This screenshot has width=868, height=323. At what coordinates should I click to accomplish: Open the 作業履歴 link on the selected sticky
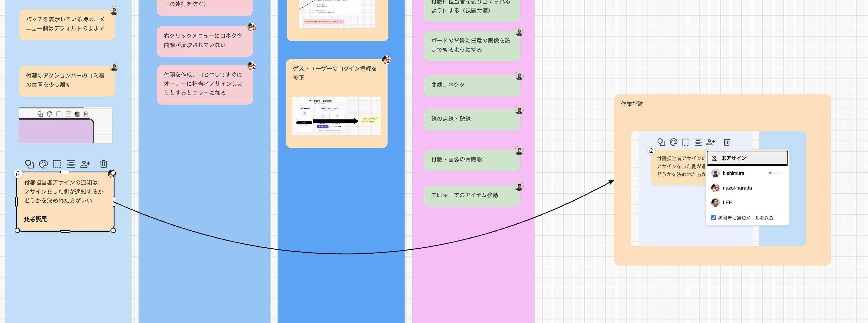tap(35, 219)
